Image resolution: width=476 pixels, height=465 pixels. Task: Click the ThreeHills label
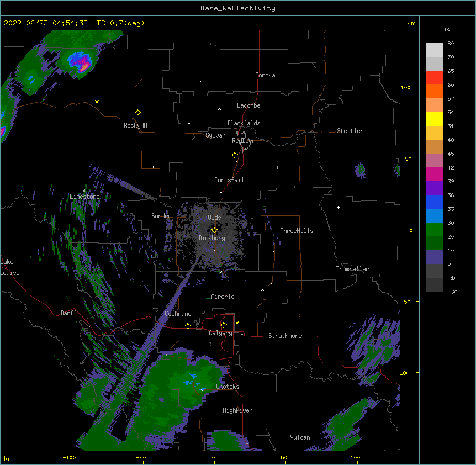(297, 231)
